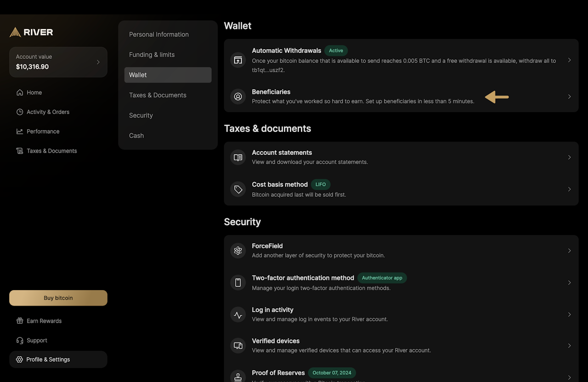This screenshot has width=588, height=382.
Task: Expand the Verified devices chevron
Action: coord(569,346)
